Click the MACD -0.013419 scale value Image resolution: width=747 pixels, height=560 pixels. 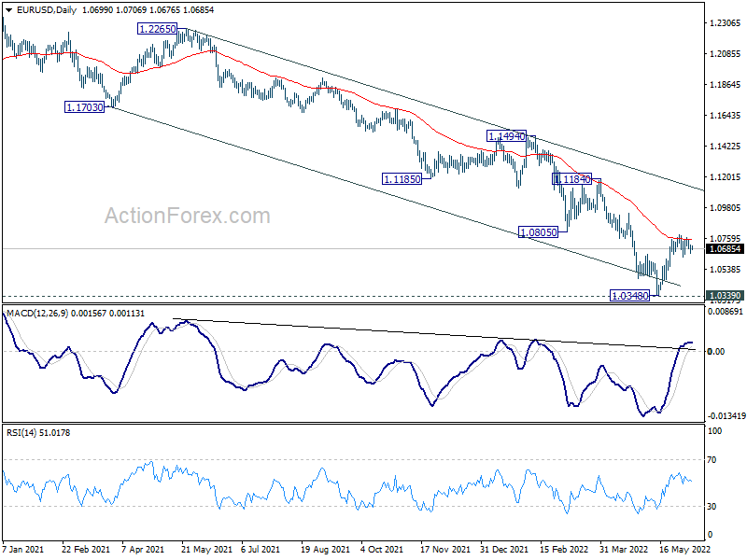(x=726, y=416)
